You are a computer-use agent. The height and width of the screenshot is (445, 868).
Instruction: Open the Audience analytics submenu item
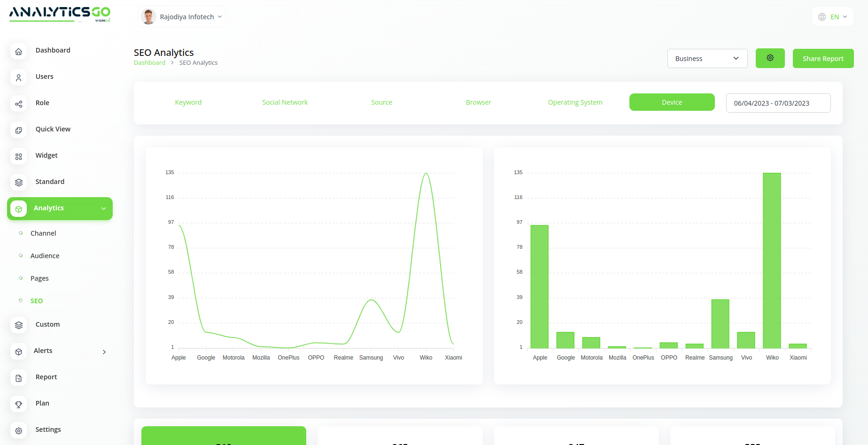pos(45,256)
